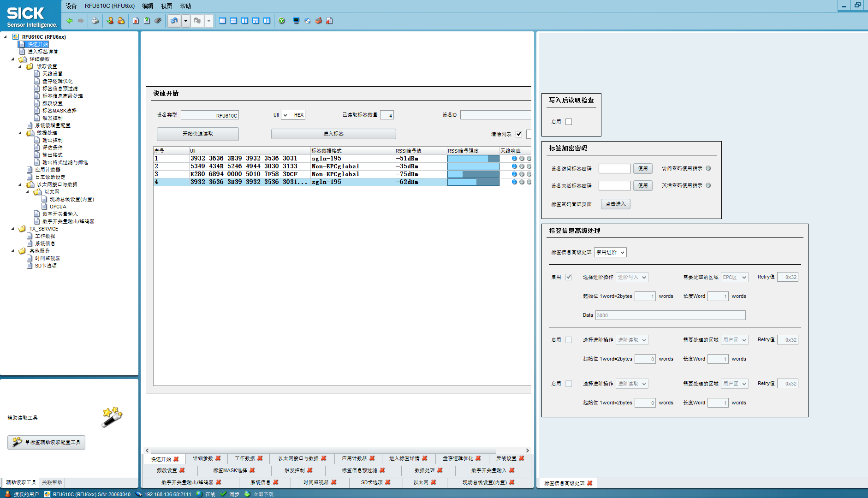This screenshot has height=498, width=868.
Task: Select the three-pane top-wide layout icon
Action: (x=256, y=21)
